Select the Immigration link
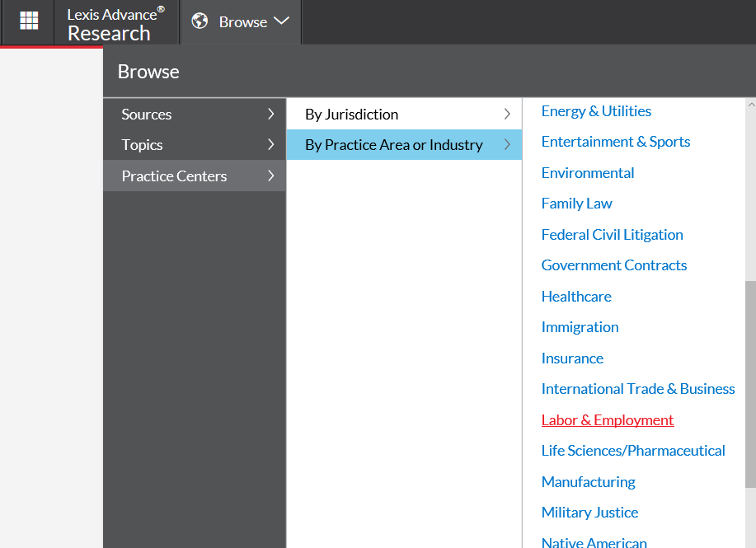756x548 pixels. click(x=580, y=327)
